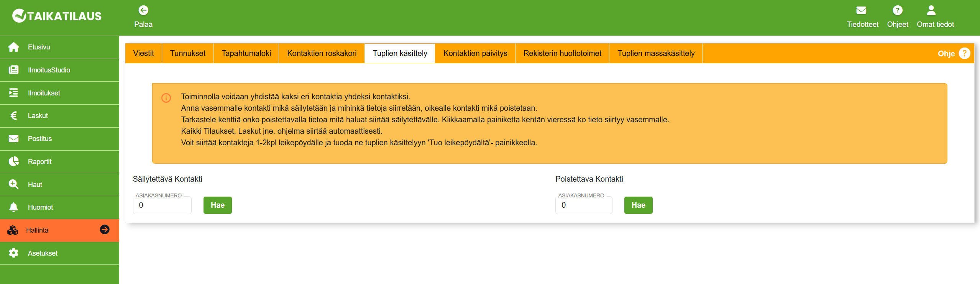Open the Rekisterin huoltotoimet tab

pyautogui.click(x=562, y=53)
